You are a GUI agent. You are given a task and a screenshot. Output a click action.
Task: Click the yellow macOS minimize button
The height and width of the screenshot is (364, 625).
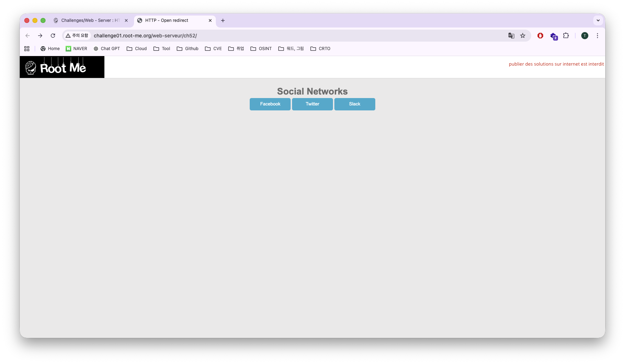point(35,20)
